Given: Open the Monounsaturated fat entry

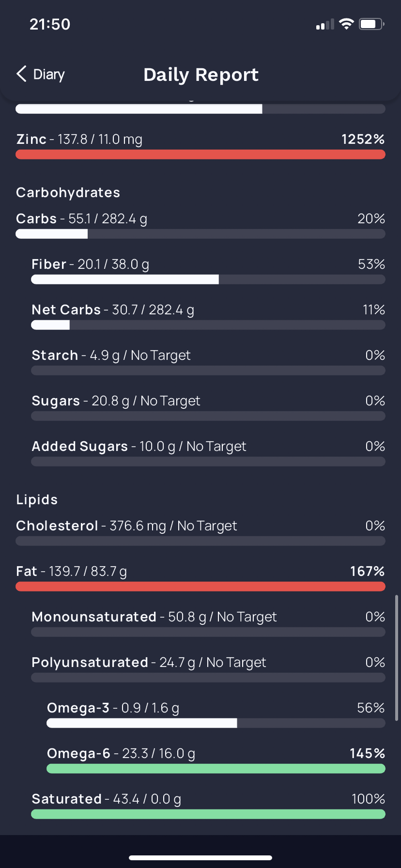Looking at the screenshot, I should [208, 623].
